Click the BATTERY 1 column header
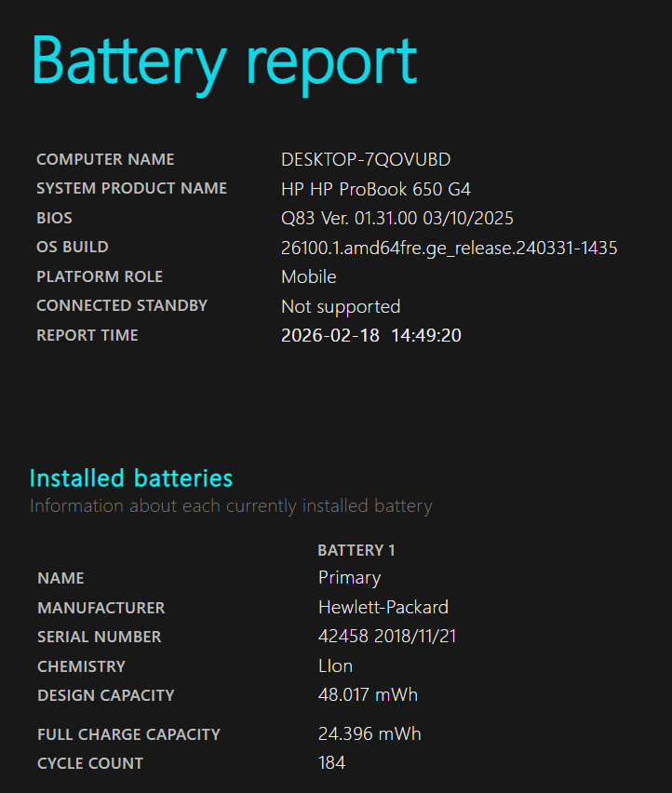 [x=356, y=550]
